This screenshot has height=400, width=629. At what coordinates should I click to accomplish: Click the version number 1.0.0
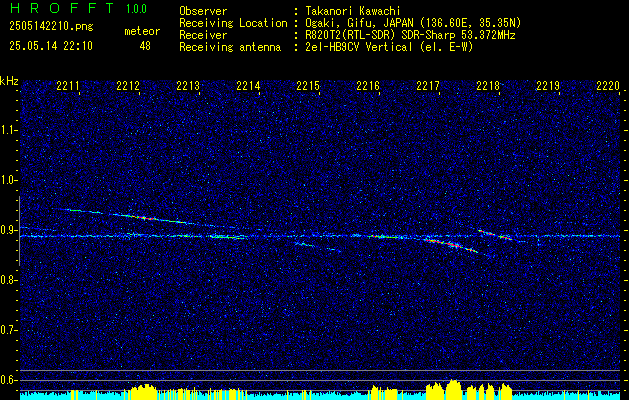click(136, 9)
